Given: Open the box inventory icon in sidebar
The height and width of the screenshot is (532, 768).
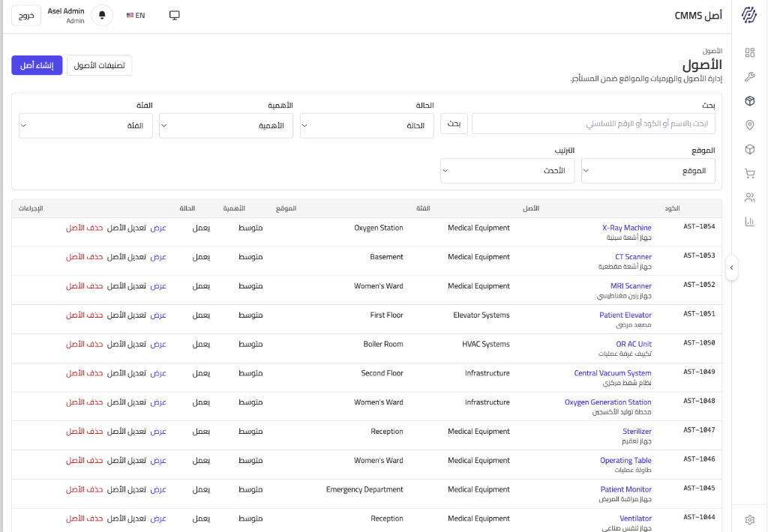Looking at the screenshot, I should pos(749,149).
